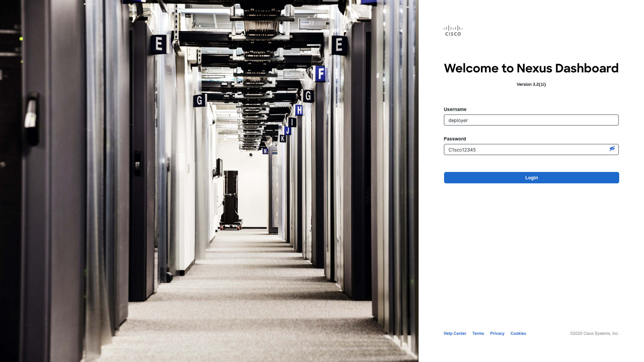The width and height of the screenshot is (644, 362).
Task: Focus the Password input field
Action: click(x=531, y=149)
